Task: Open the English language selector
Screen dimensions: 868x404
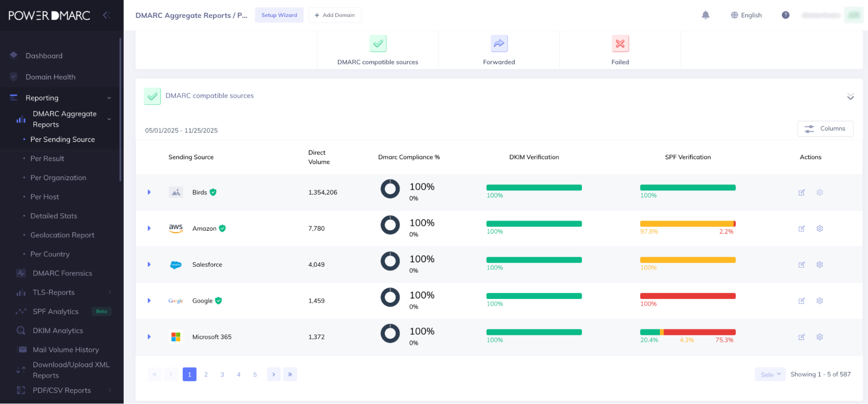Action: [x=746, y=15]
